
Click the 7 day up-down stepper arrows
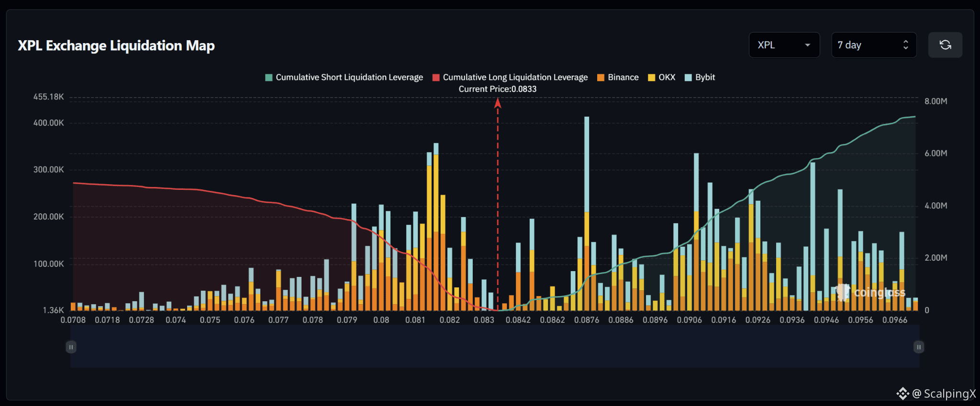[x=905, y=45]
